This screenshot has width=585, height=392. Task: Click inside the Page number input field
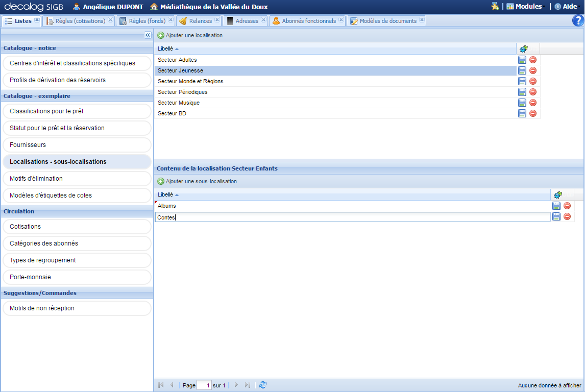(204, 385)
